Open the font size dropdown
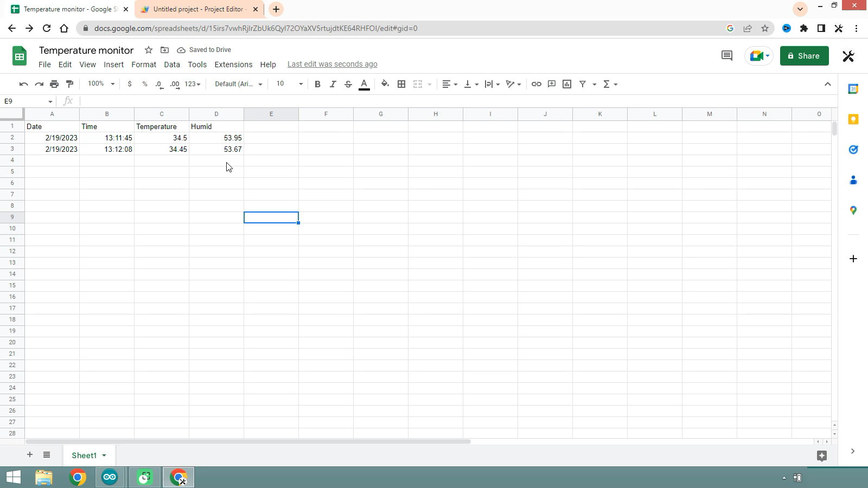The width and height of the screenshot is (868, 488). 289,84
